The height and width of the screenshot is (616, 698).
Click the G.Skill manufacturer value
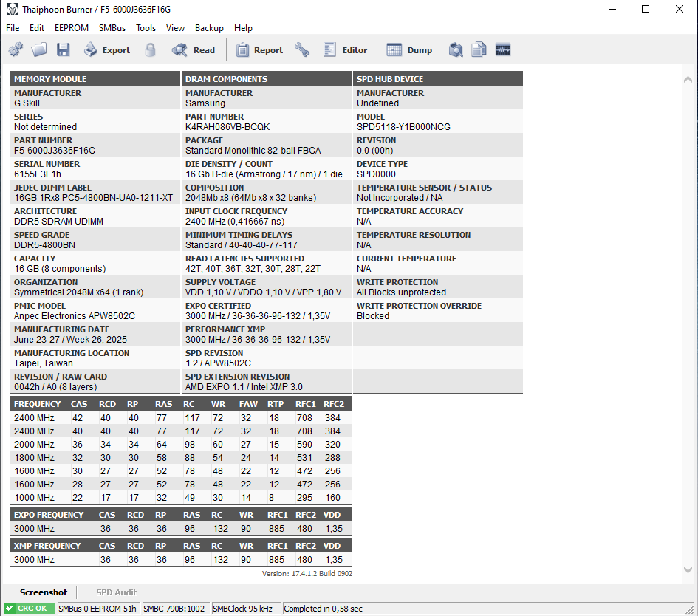[x=27, y=103]
